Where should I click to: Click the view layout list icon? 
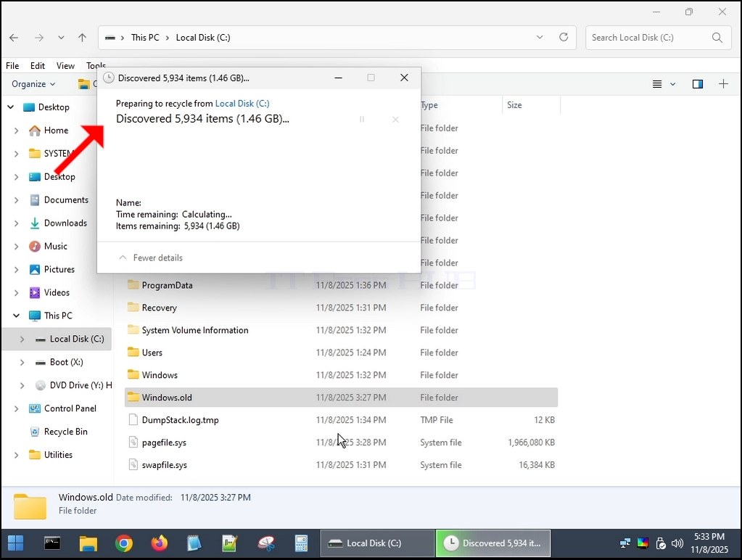click(x=657, y=84)
